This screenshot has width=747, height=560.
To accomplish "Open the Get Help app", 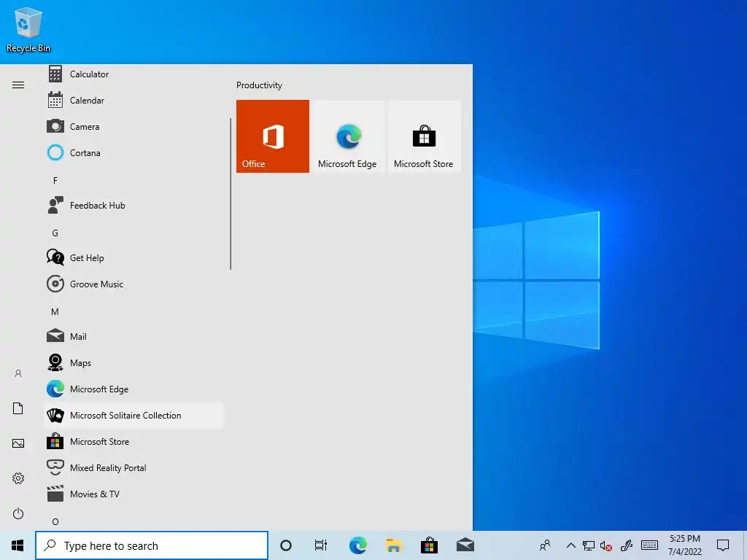I will coord(134,257).
